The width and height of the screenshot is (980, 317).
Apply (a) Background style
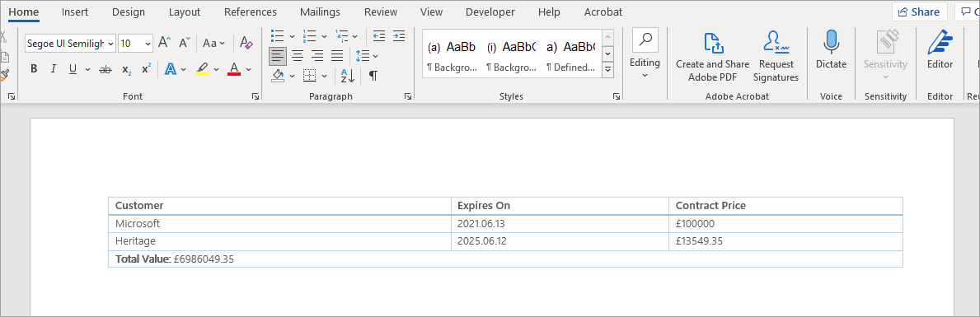tap(452, 55)
